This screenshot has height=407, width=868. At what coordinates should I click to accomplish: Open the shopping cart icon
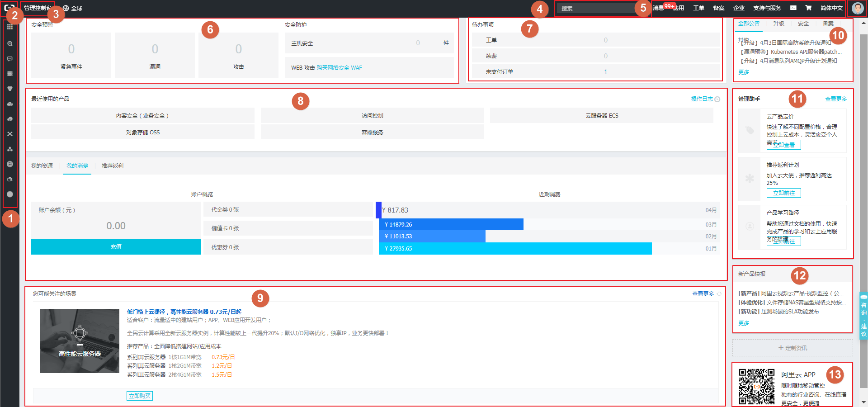tap(808, 8)
